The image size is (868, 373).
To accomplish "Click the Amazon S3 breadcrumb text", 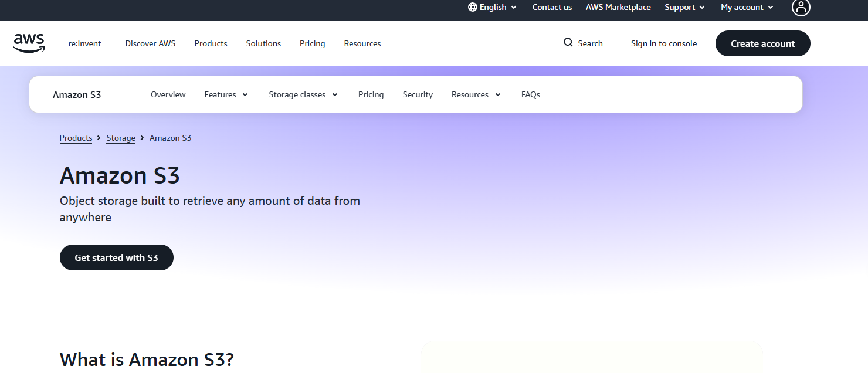I will tap(171, 138).
